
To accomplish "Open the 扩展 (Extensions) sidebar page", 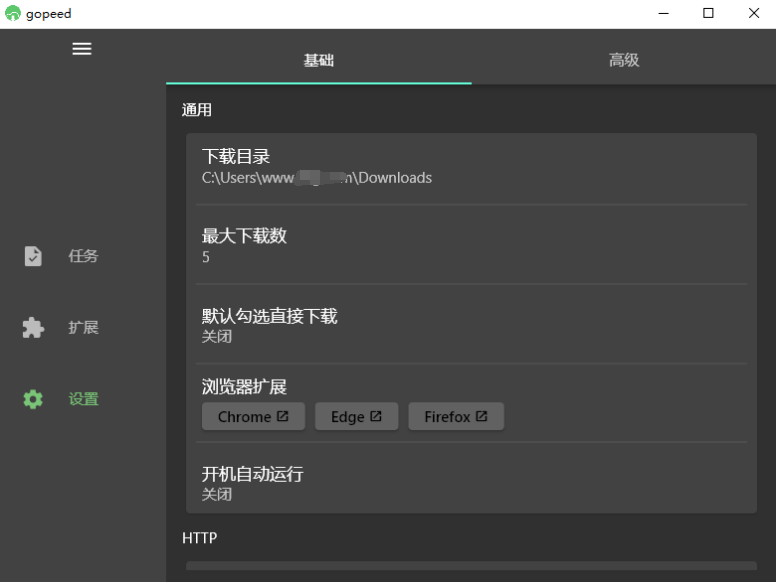I will pos(83,328).
